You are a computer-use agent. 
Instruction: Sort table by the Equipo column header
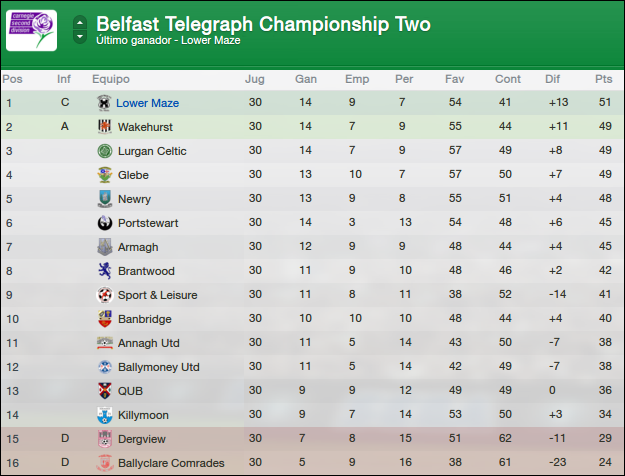point(111,79)
